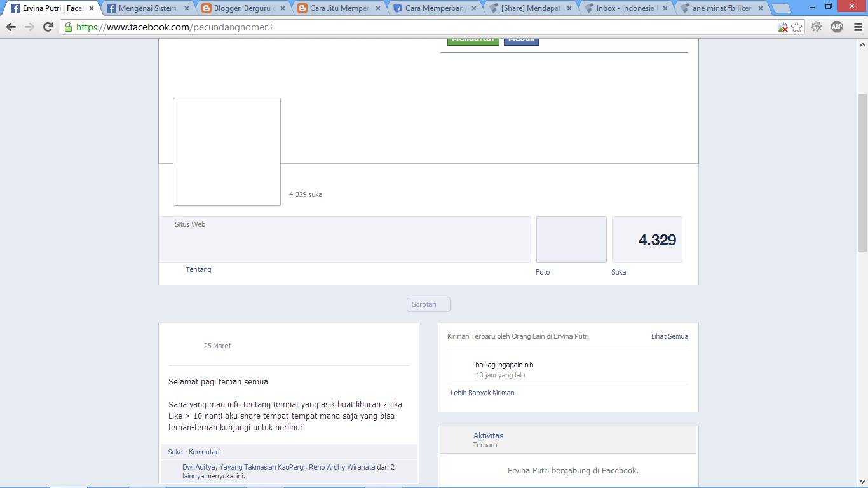Close the ane minat fb liker tab
The height and width of the screenshot is (488, 868).
click(x=760, y=8)
